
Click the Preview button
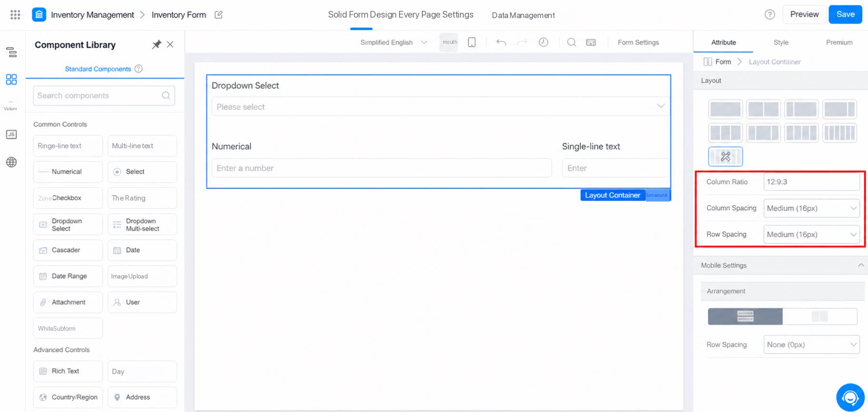click(804, 14)
